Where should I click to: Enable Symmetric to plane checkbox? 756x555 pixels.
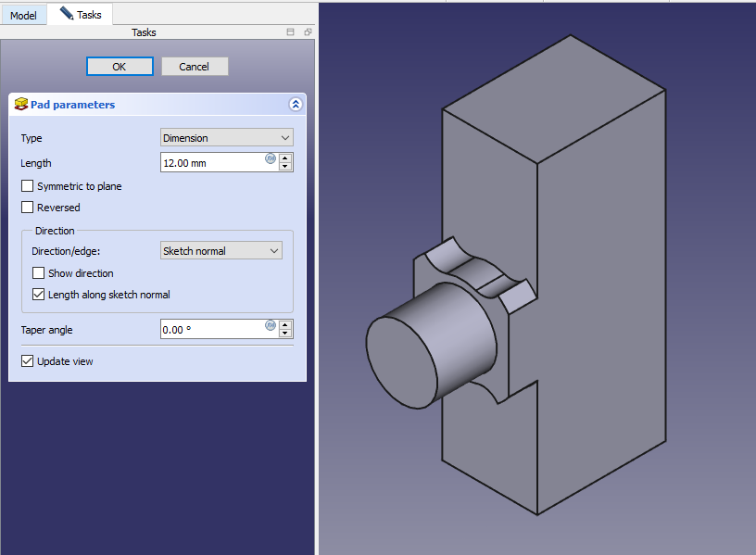[x=28, y=186]
